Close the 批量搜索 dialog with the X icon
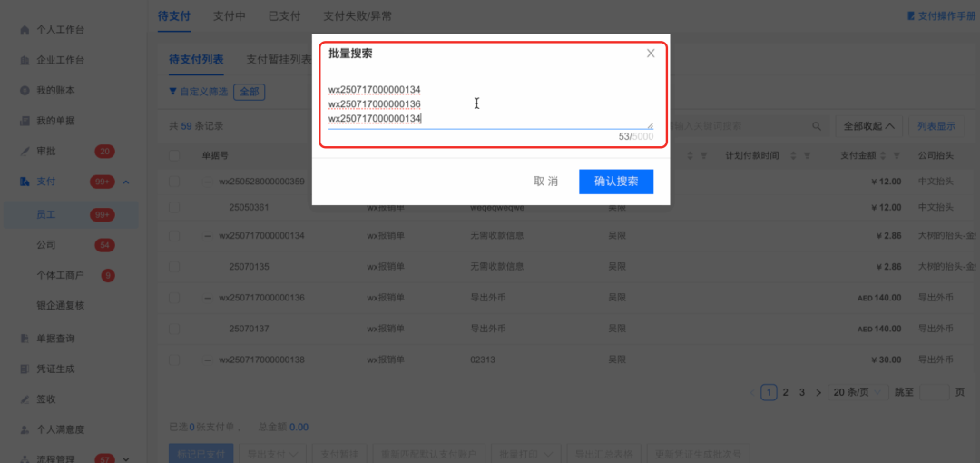Image resolution: width=980 pixels, height=463 pixels. click(651, 54)
